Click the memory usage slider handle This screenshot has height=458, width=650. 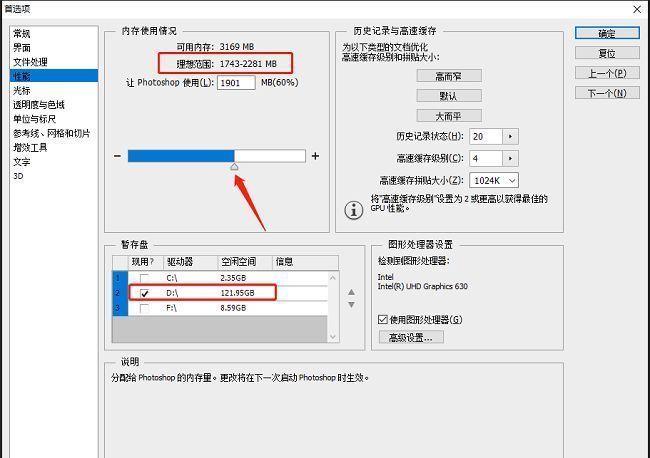pyautogui.click(x=234, y=167)
